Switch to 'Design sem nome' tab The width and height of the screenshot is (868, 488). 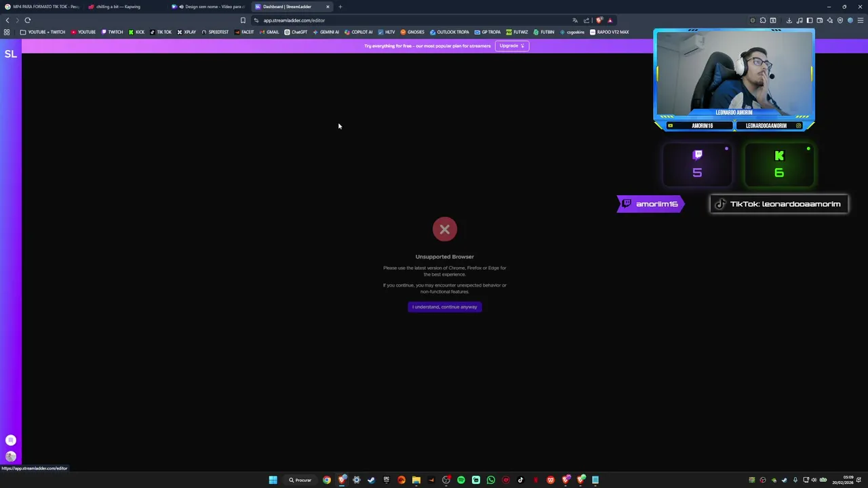209,7
